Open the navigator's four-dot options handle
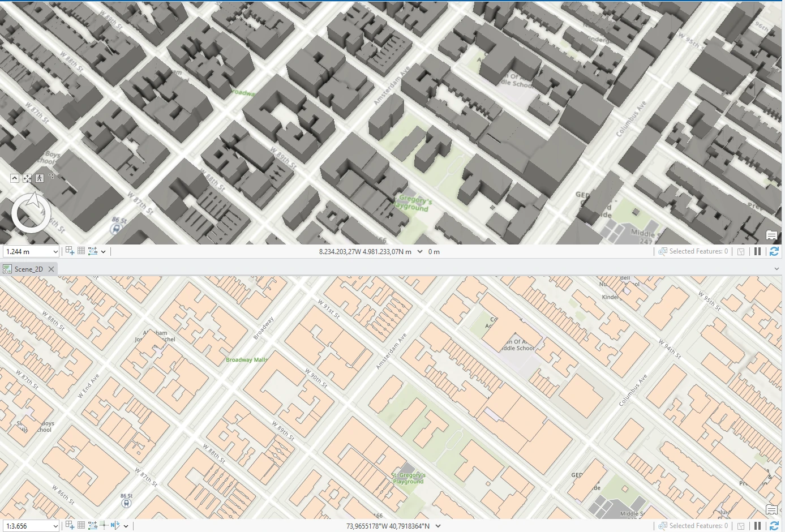785x532 pixels. [52, 176]
